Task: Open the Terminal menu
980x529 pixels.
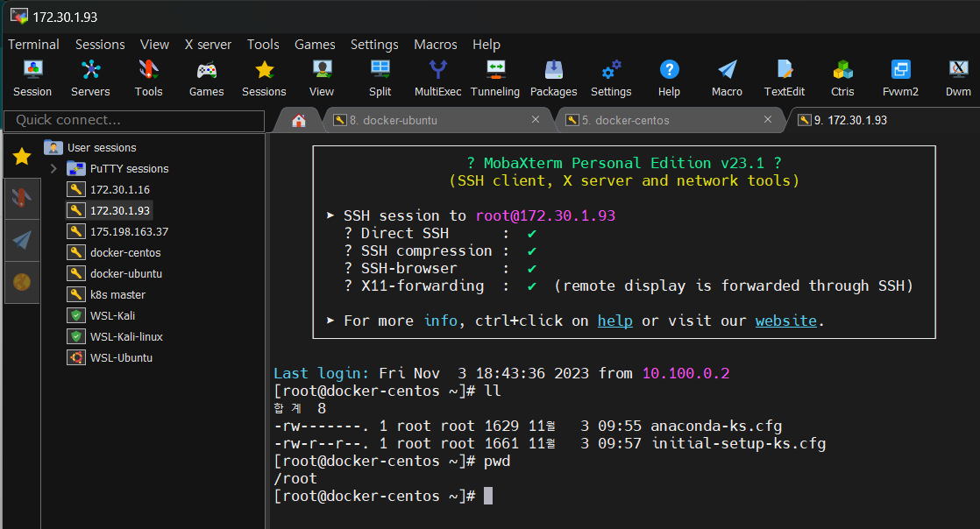Action: (34, 45)
